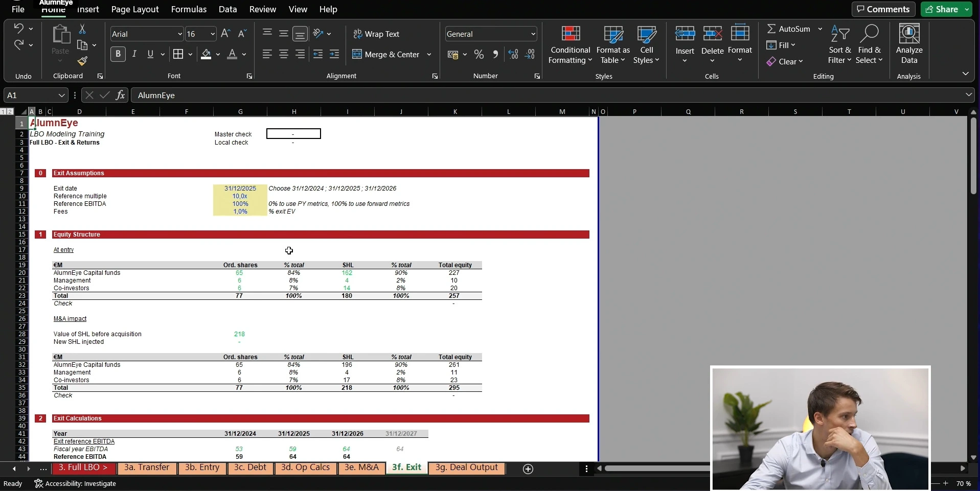Open Sort & Filter menu
Viewport: 980px width, 491px height.
coord(840,44)
